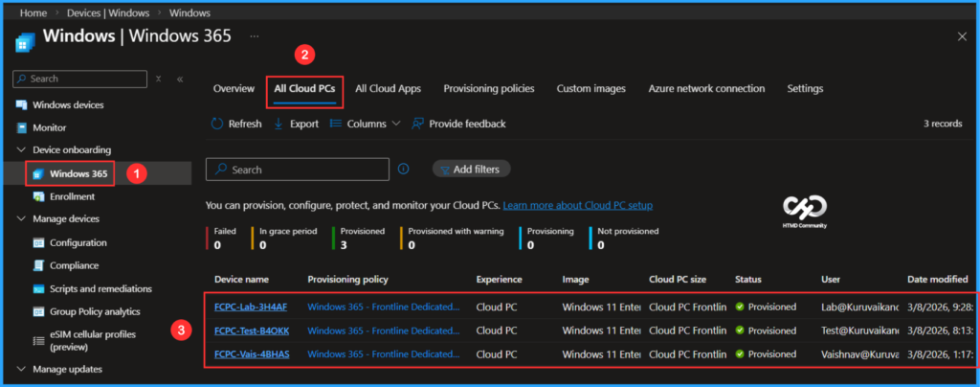Open the Columns dropdown
Image resolution: width=980 pixels, height=387 pixels.
point(365,124)
